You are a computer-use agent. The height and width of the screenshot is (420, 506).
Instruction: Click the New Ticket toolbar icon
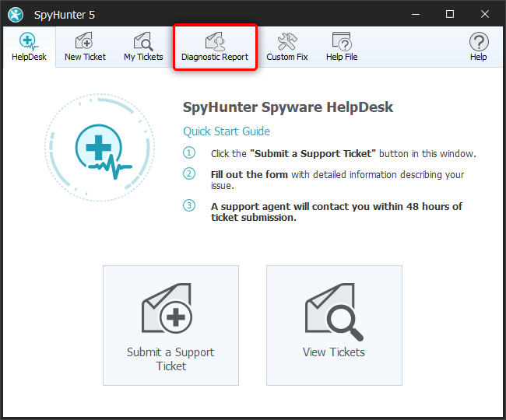(85, 47)
